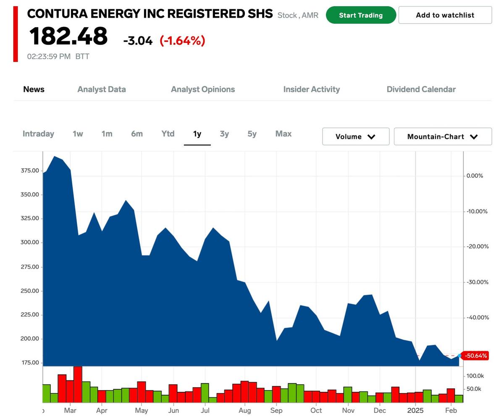Show Max chart history
Viewport: 504px width, 420px height.
[283, 134]
